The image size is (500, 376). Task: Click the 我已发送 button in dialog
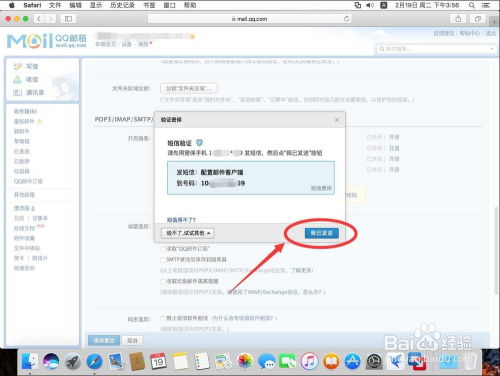pos(322,233)
